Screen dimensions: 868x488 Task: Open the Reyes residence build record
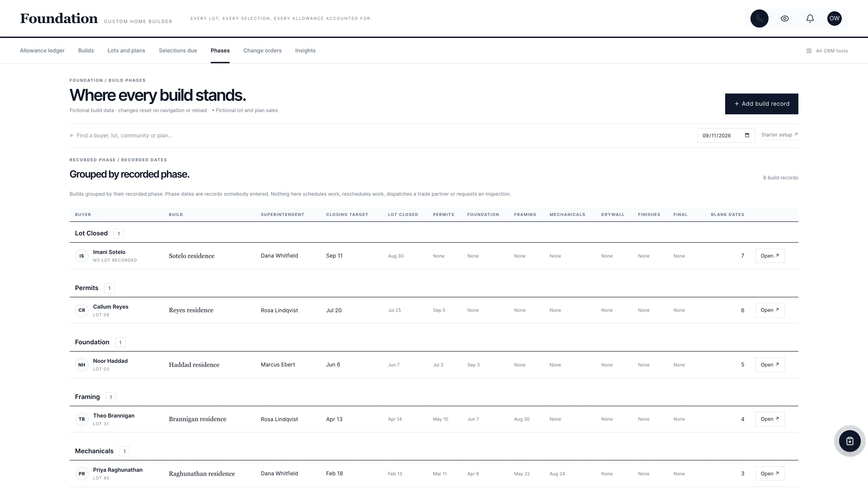(770, 310)
